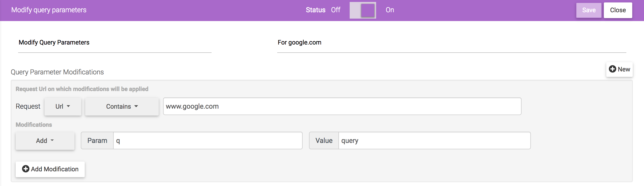The image size is (644, 186).
Task: Click the Query Parameter Modifications heading
Action: (x=57, y=72)
